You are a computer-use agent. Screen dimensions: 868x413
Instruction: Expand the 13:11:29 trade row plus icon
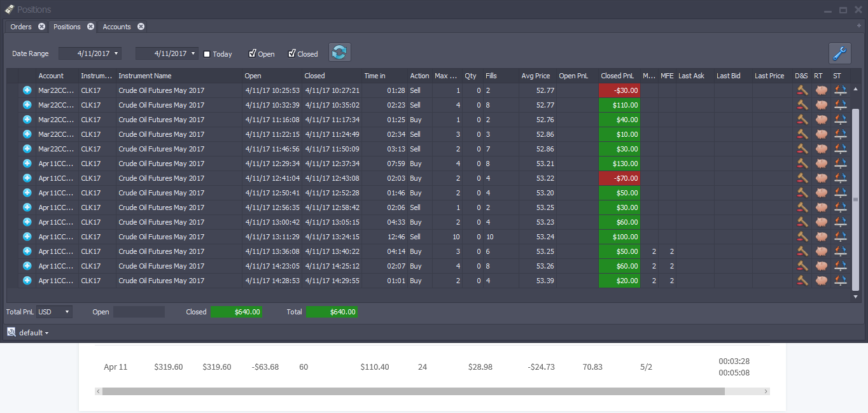click(x=27, y=237)
